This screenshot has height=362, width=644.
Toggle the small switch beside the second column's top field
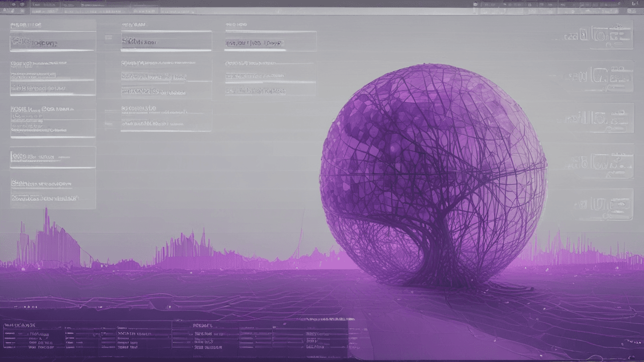click(x=108, y=37)
